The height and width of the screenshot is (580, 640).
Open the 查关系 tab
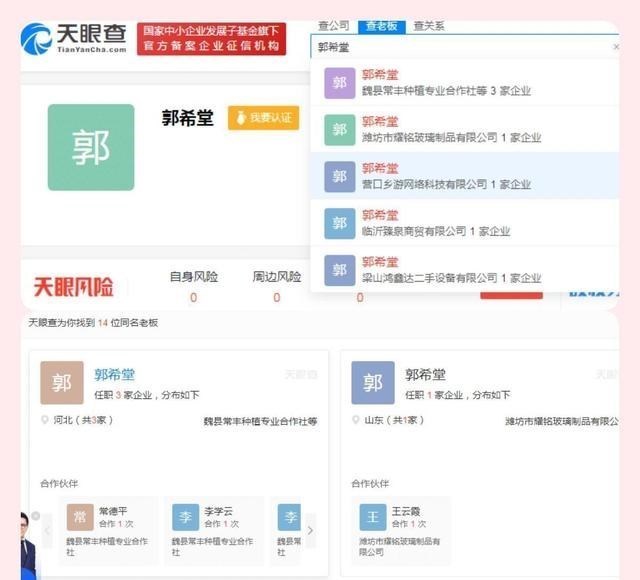[x=429, y=26]
